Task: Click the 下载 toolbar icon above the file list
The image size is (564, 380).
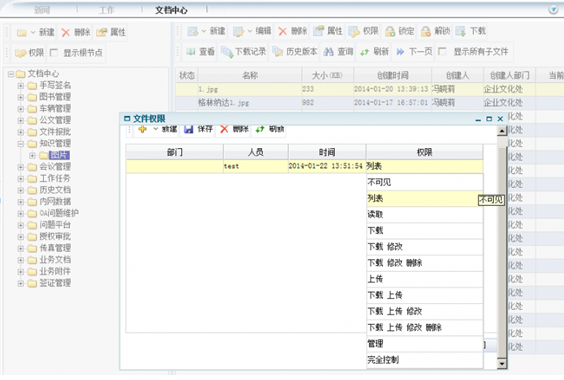Action: click(x=460, y=31)
